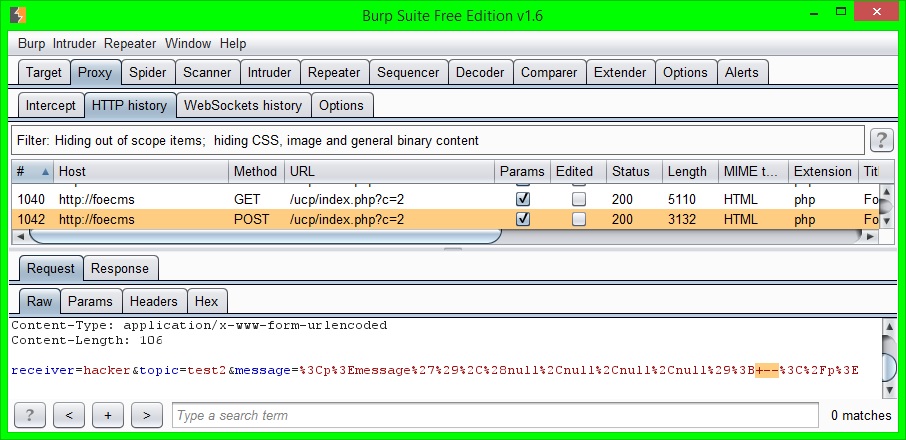906x440 pixels.
Task: Switch to the Proxy tab
Action: click(95, 73)
